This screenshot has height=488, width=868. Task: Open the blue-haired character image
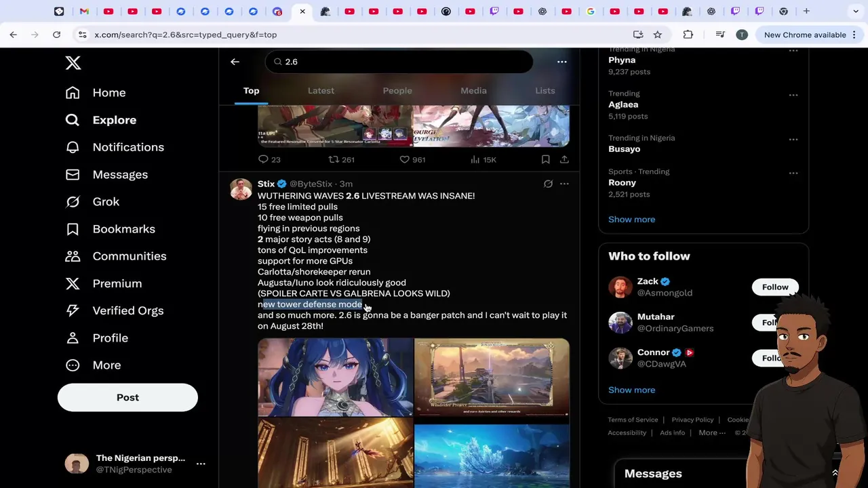coord(335,377)
